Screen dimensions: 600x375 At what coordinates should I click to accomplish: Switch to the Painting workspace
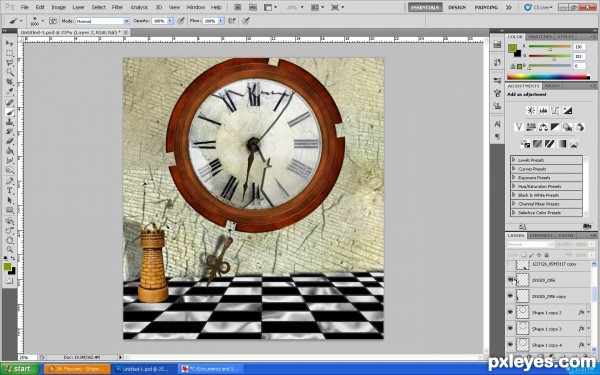(486, 7)
